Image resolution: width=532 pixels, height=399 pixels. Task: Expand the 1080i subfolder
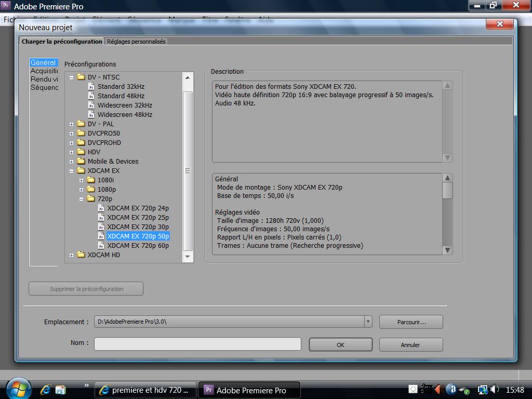(82, 180)
